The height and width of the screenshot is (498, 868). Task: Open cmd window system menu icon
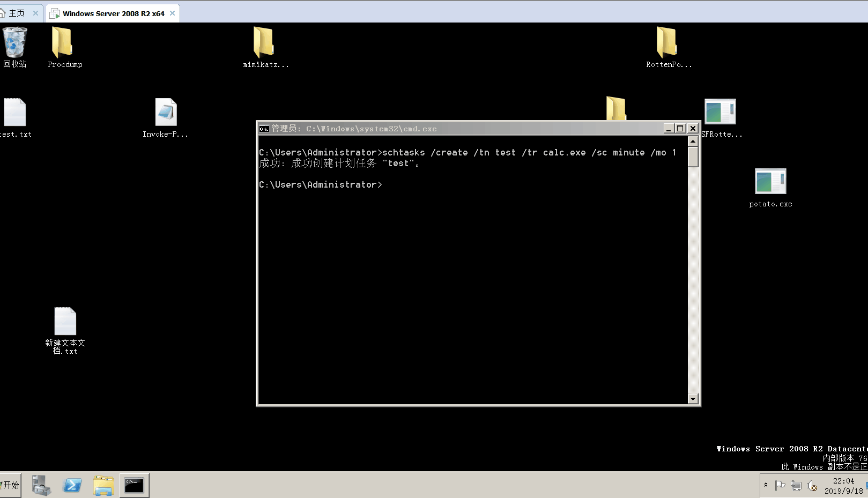tap(264, 129)
